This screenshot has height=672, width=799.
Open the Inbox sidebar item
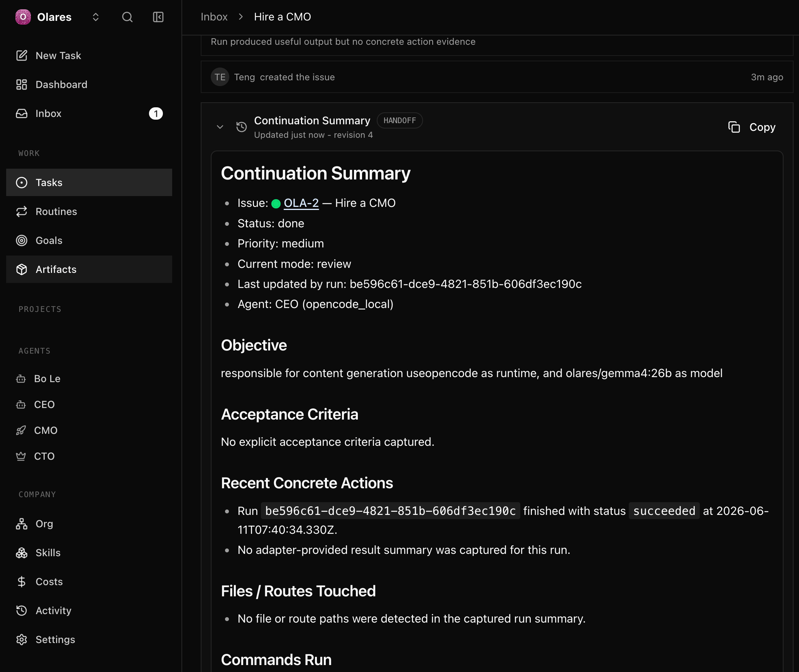click(89, 113)
